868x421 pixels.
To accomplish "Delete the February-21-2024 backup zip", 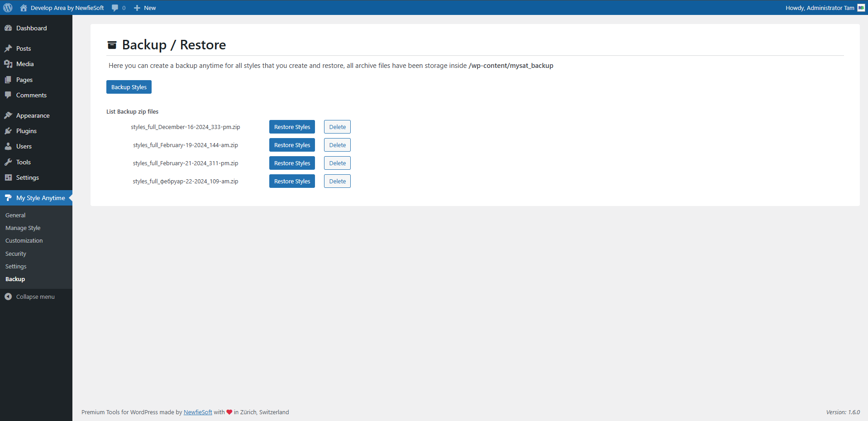I will (x=337, y=163).
